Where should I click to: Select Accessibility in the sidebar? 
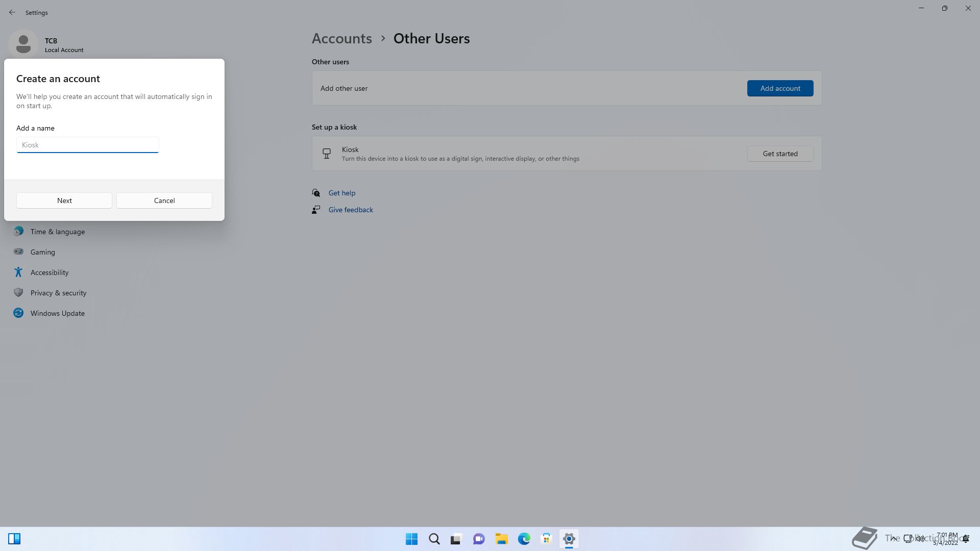[x=50, y=272]
